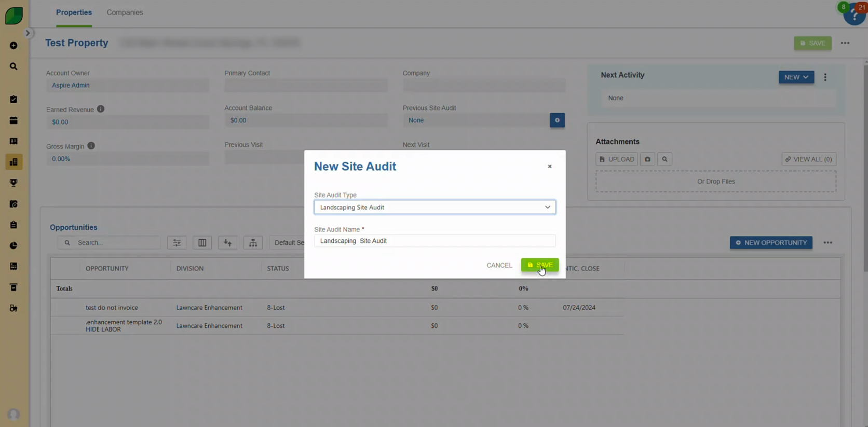The image size is (868, 427).
Task: Open the filter sliders icon in Opportunities
Action: (177, 242)
